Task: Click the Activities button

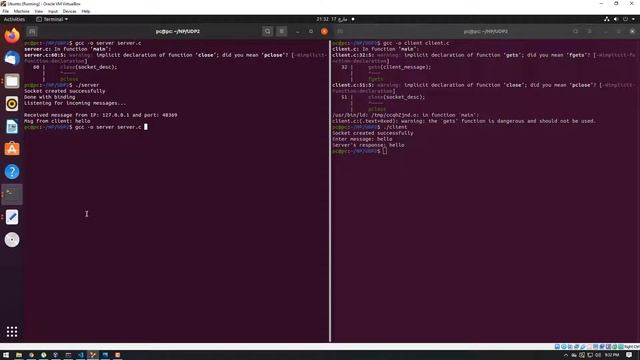Action: (14, 19)
